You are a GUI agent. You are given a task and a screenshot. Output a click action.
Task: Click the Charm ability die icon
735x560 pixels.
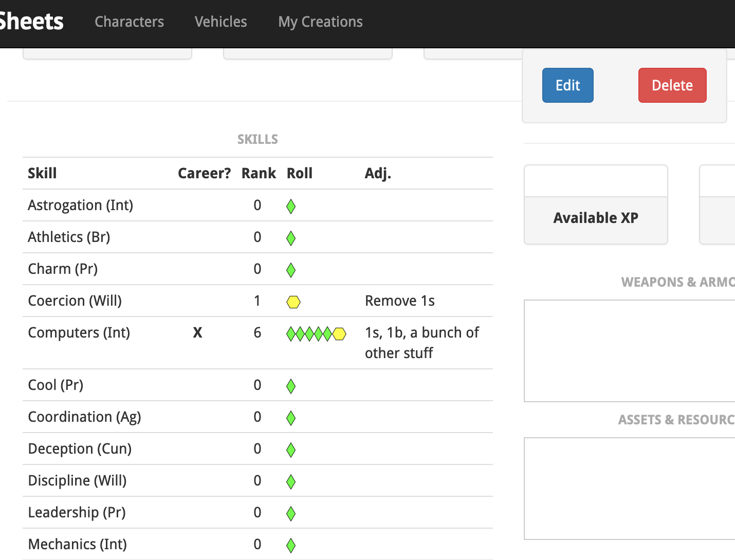click(290, 270)
